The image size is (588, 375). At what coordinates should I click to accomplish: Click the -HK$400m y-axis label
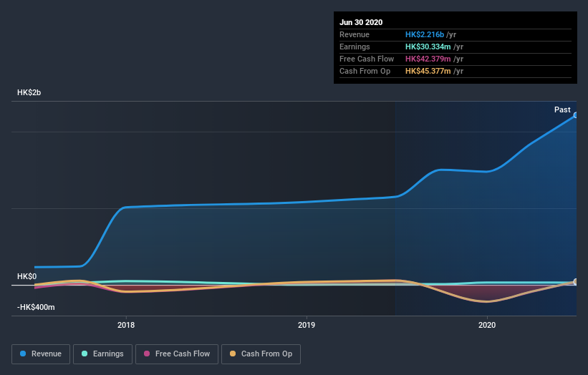coord(36,307)
